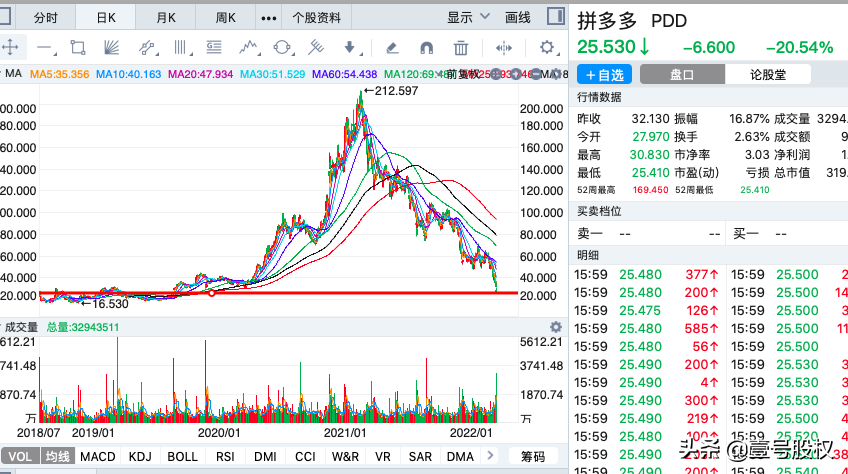Select the DMA indicator
Screen dimensions: 848x474
(460, 456)
